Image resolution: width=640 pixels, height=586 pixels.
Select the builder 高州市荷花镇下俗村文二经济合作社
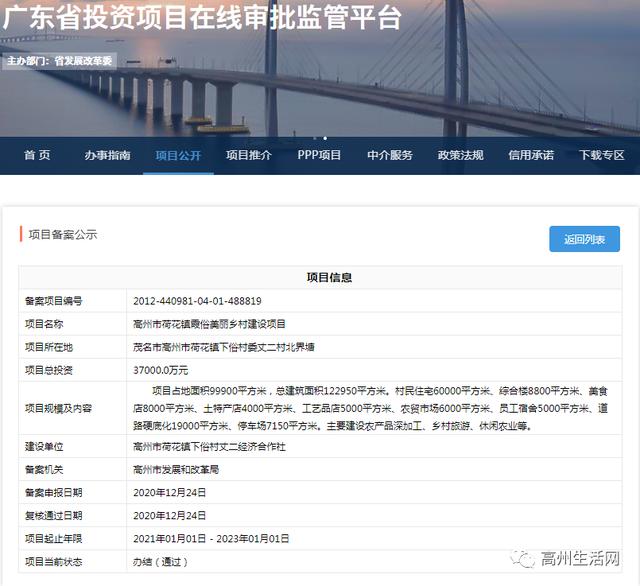pos(209,446)
